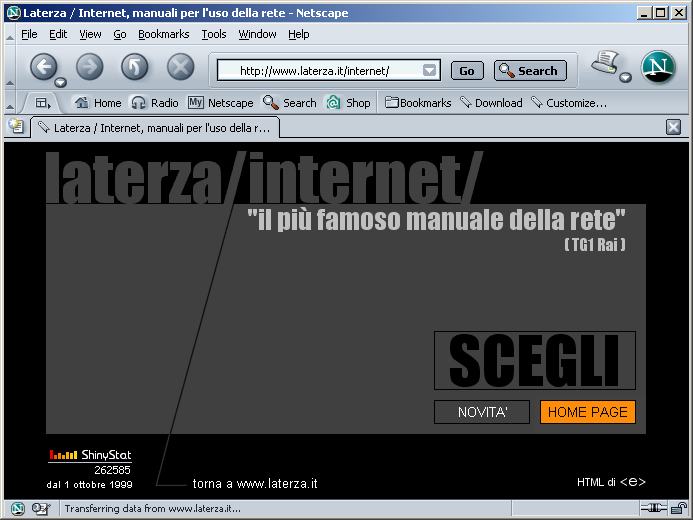The height and width of the screenshot is (520, 693).
Task: Open Shop in the personal toolbar
Action: (x=349, y=103)
